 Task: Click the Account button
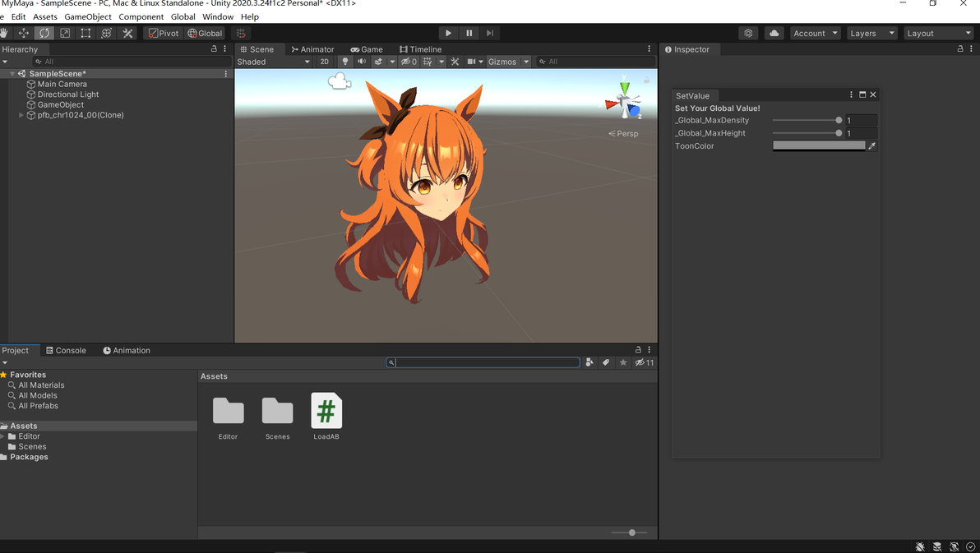[x=816, y=33]
